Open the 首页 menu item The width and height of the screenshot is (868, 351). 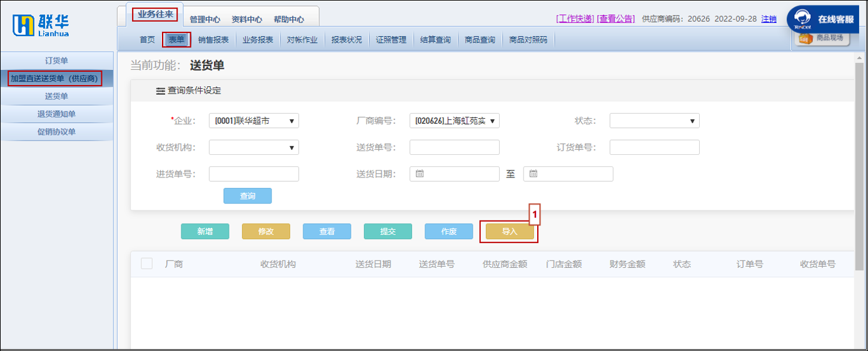[x=147, y=40]
